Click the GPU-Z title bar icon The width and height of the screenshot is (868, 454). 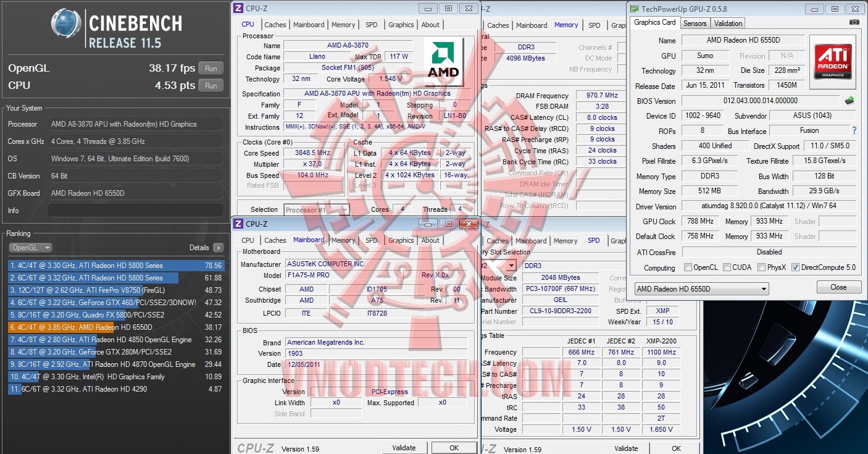(633, 9)
